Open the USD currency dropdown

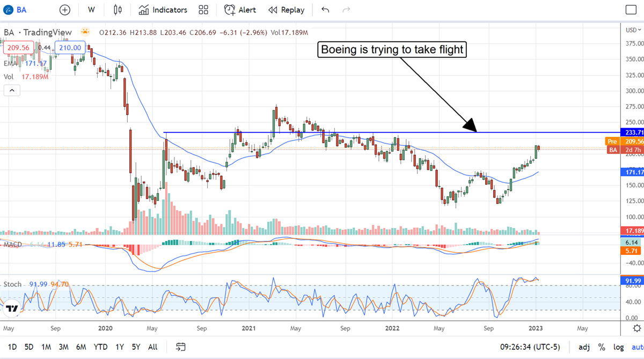pyautogui.click(x=633, y=30)
